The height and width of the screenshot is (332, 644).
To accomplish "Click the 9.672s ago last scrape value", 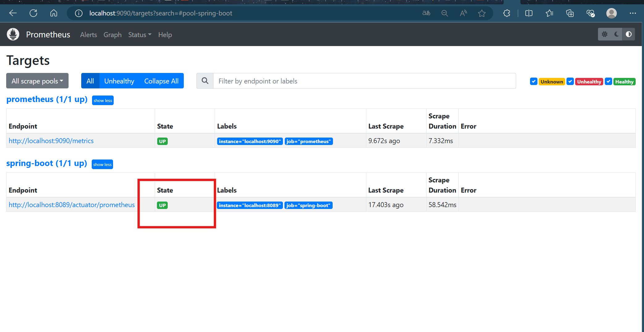I will coord(384,141).
